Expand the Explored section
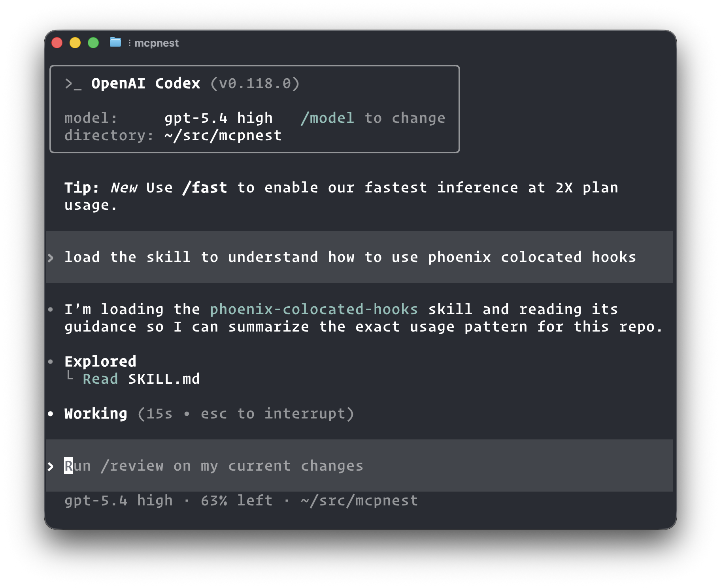Viewport: 721px width, 588px height. tap(100, 361)
